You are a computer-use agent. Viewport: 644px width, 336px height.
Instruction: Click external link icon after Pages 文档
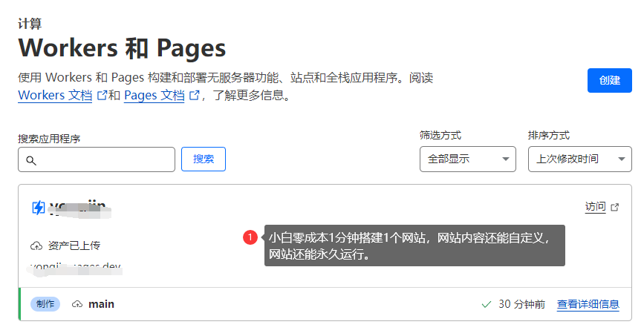tap(194, 96)
